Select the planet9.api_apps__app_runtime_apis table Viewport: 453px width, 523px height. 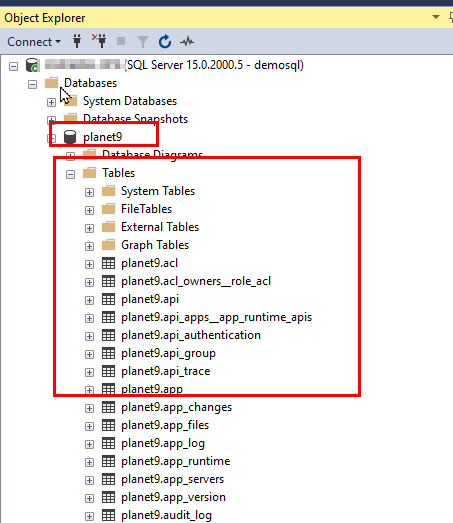click(x=216, y=317)
